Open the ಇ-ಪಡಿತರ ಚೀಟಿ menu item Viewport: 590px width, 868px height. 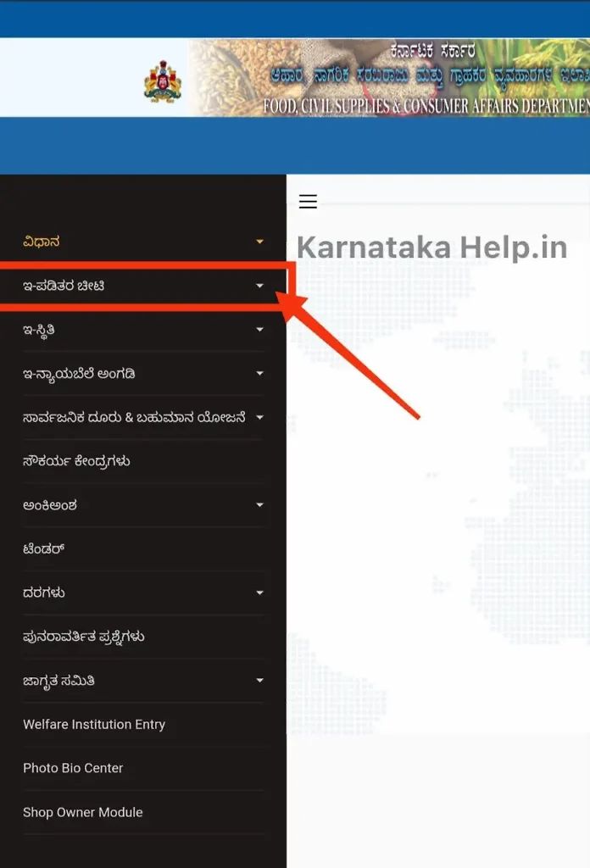pos(64,286)
